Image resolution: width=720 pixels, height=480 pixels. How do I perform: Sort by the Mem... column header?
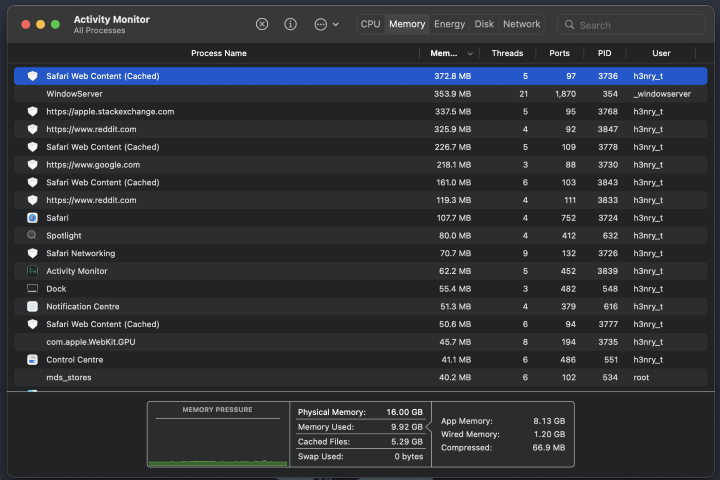pos(444,53)
